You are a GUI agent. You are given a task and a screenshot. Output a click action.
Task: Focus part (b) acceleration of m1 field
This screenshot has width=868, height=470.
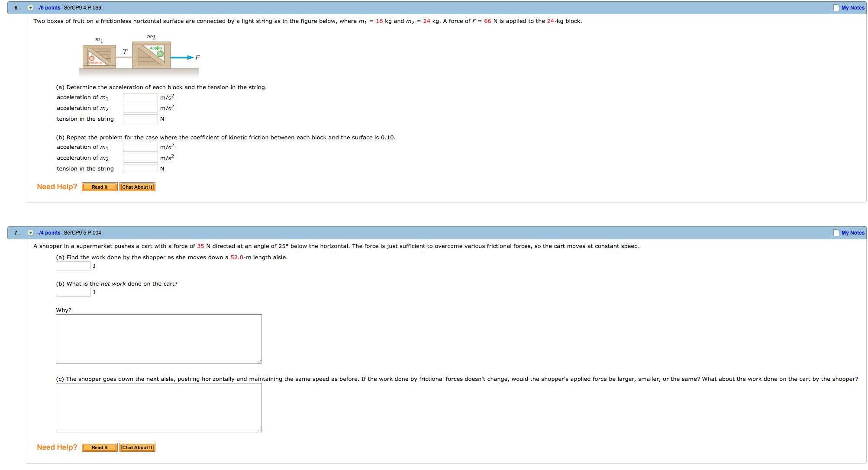140,147
